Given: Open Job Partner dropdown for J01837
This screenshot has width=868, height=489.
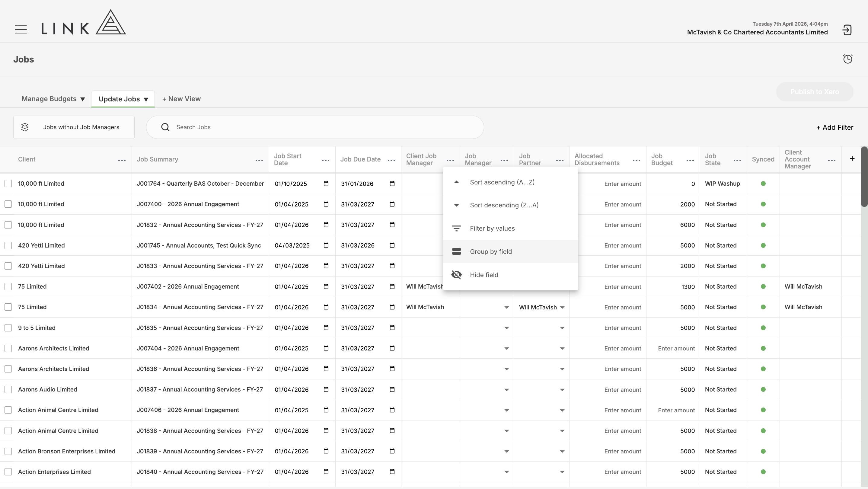Looking at the screenshot, I should coord(562,390).
